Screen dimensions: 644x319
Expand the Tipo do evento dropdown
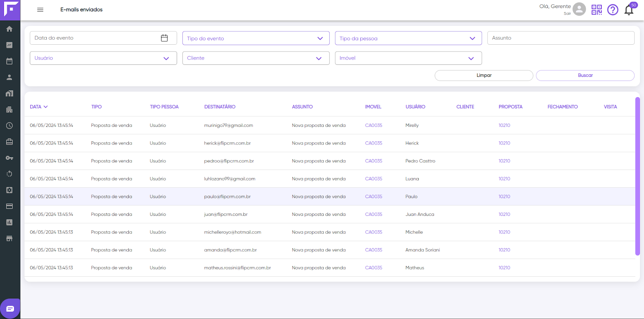[x=256, y=38]
